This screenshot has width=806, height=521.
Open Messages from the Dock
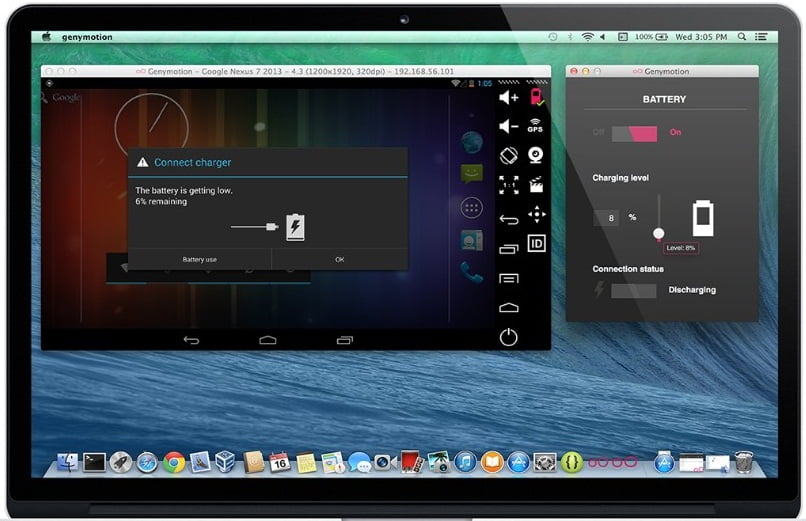(359, 462)
